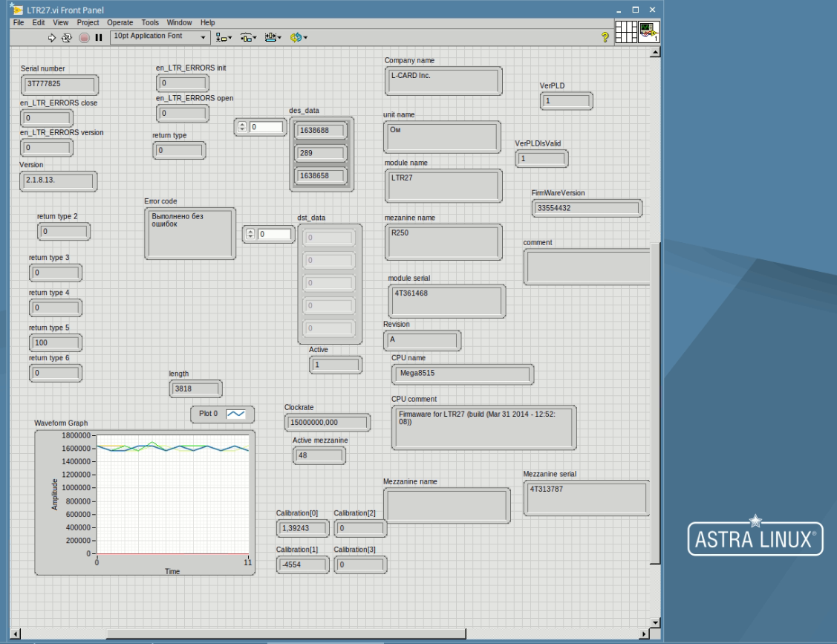
Task: Click inside the Waveform Graph plot area
Action: [x=172, y=495]
